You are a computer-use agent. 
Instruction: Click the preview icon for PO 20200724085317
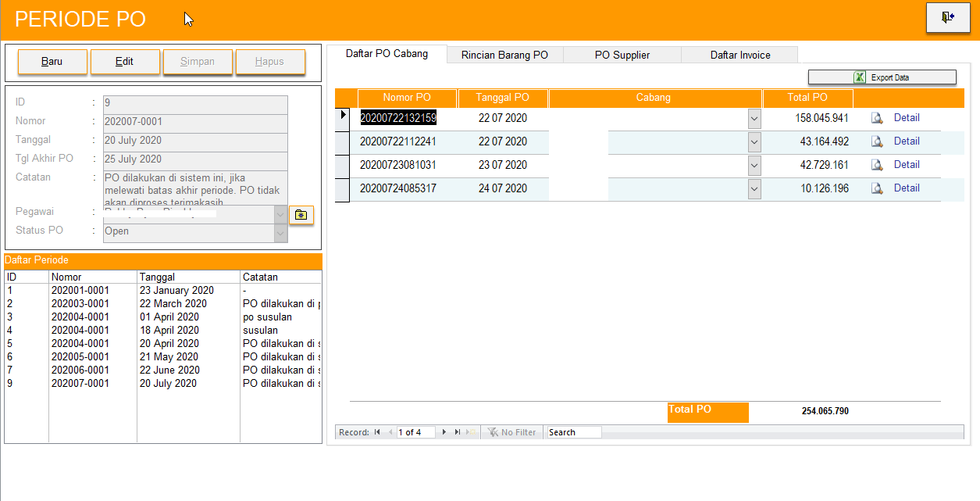coord(877,189)
